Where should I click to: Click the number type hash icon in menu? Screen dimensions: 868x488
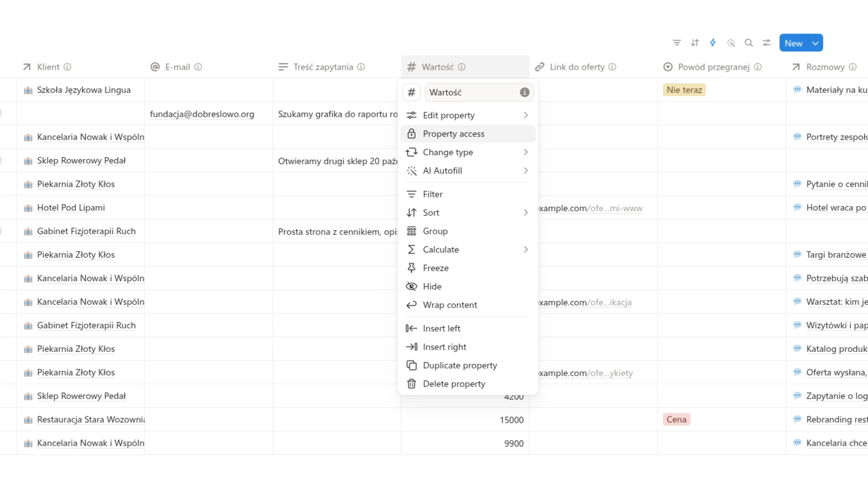(x=411, y=92)
